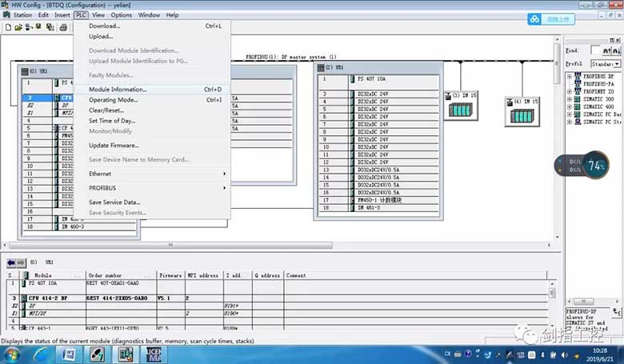Choose Operating Mode... from the PLC menu

(152, 100)
